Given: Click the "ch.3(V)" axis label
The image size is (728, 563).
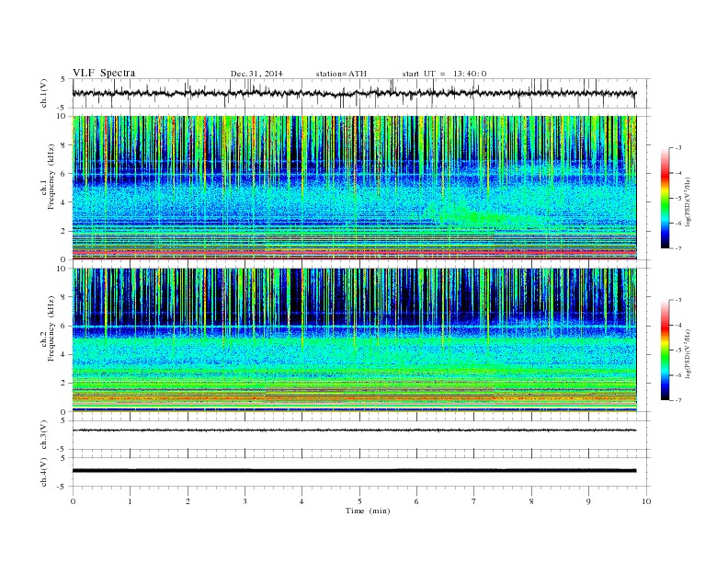Looking at the screenshot, I should click(x=44, y=435).
